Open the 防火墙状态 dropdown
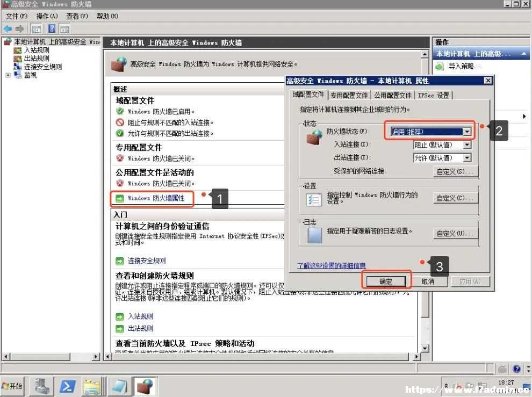The height and width of the screenshot is (397, 532). (467, 132)
